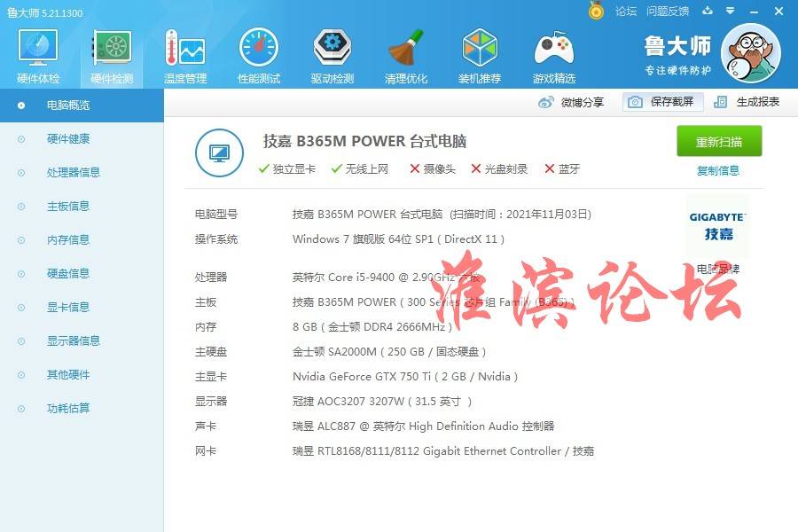Click the download tray icon in title bar

[x=708, y=11]
